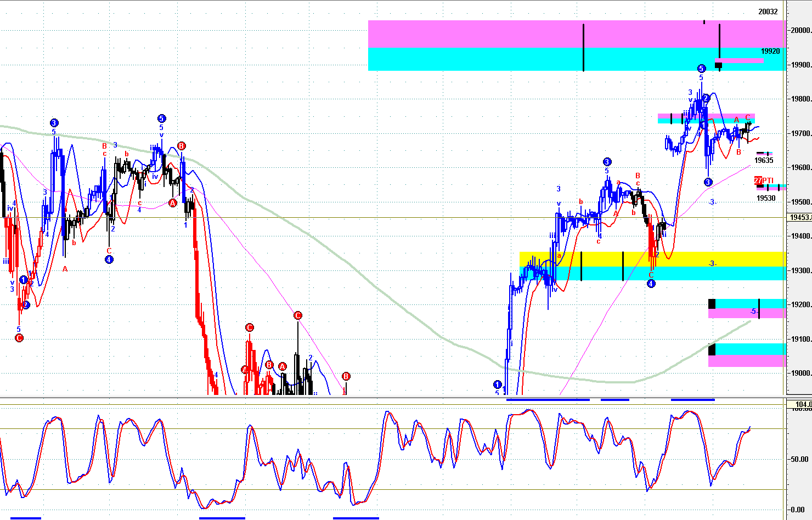Click the red PTI indicator text

click(768, 180)
